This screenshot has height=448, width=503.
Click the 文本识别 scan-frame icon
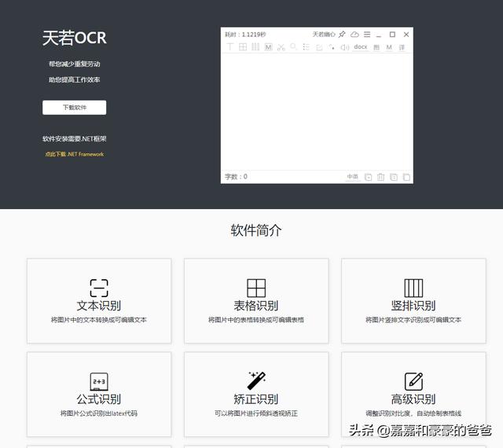tap(99, 288)
